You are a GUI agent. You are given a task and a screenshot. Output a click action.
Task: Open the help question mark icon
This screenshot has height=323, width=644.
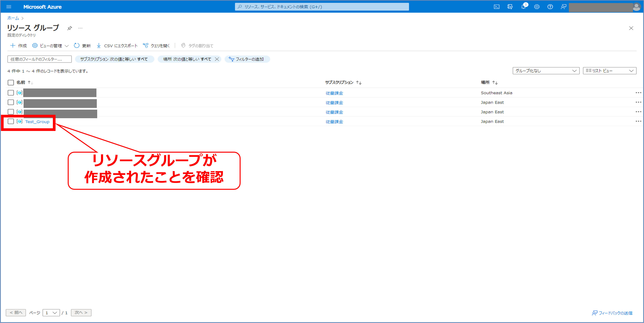(x=550, y=7)
